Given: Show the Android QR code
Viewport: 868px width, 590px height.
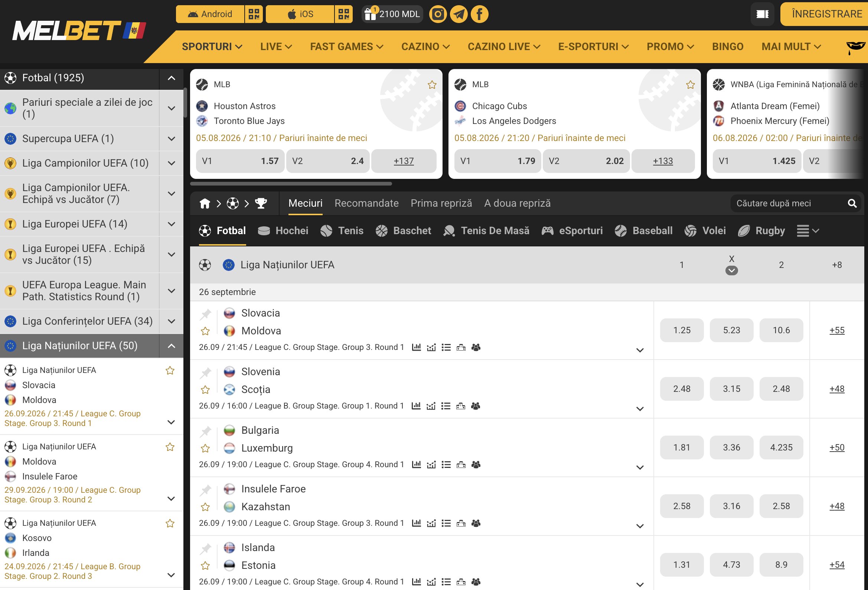Looking at the screenshot, I should point(254,14).
